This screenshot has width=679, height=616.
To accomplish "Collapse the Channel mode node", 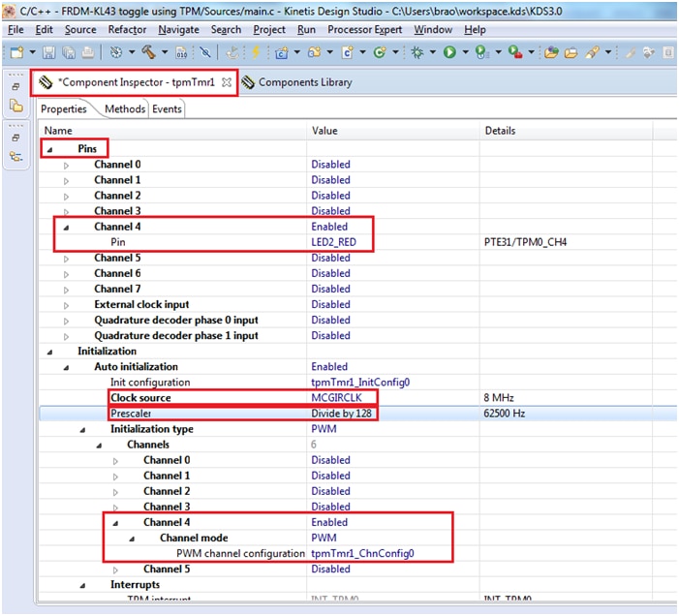I will pos(132,539).
